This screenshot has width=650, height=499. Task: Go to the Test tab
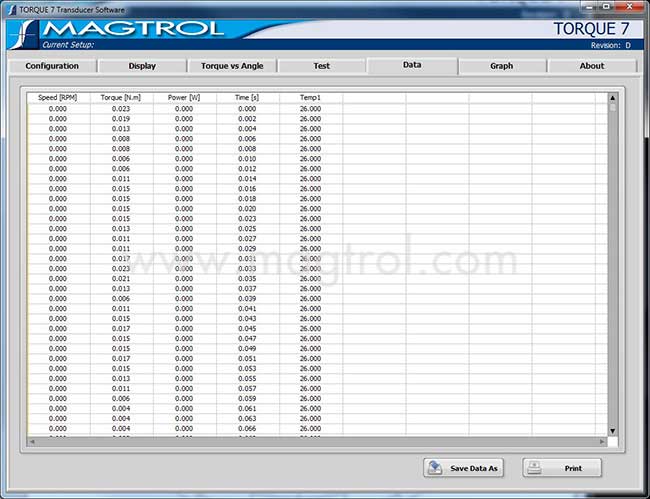coord(321,66)
